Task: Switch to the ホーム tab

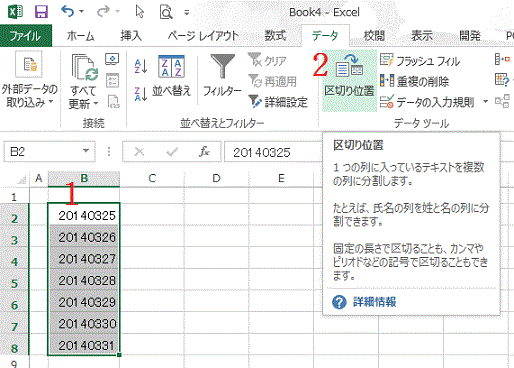Action: point(81,36)
